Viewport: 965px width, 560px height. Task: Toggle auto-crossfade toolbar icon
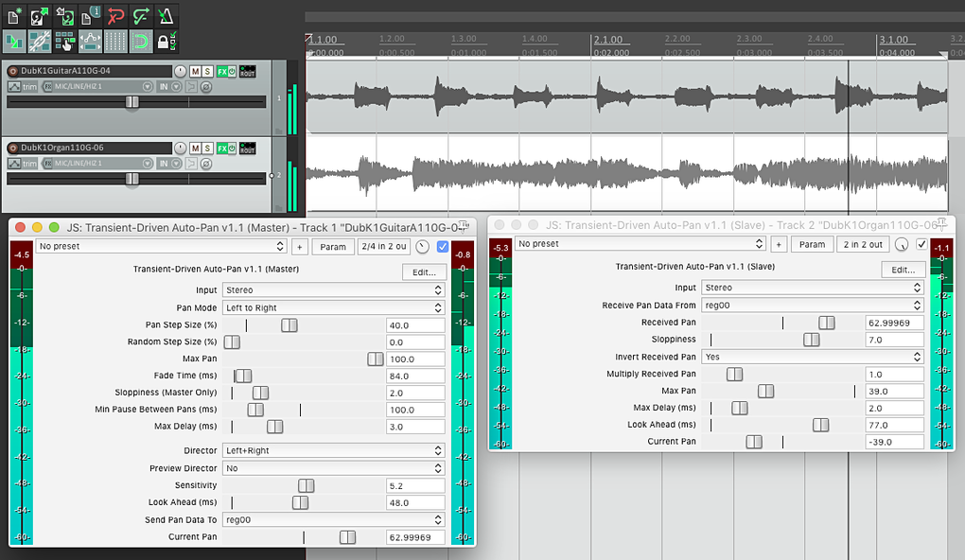coord(14,42)
